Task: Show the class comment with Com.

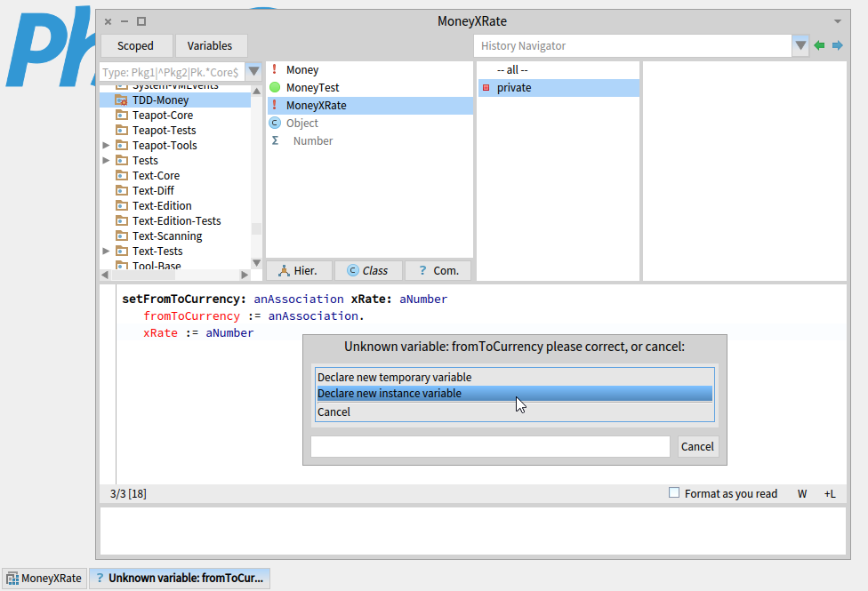Action: [x=438, y=270]
